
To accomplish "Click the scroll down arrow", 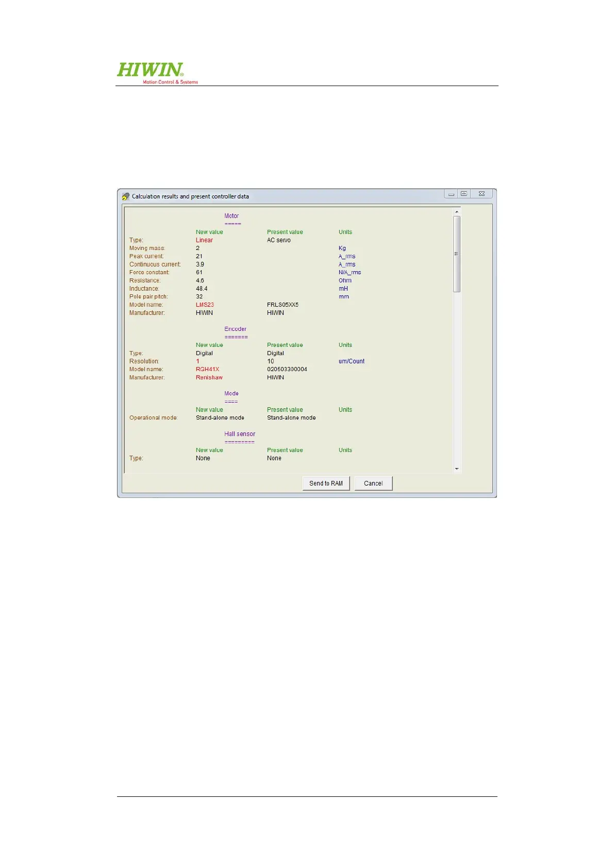I will [457, 469].
